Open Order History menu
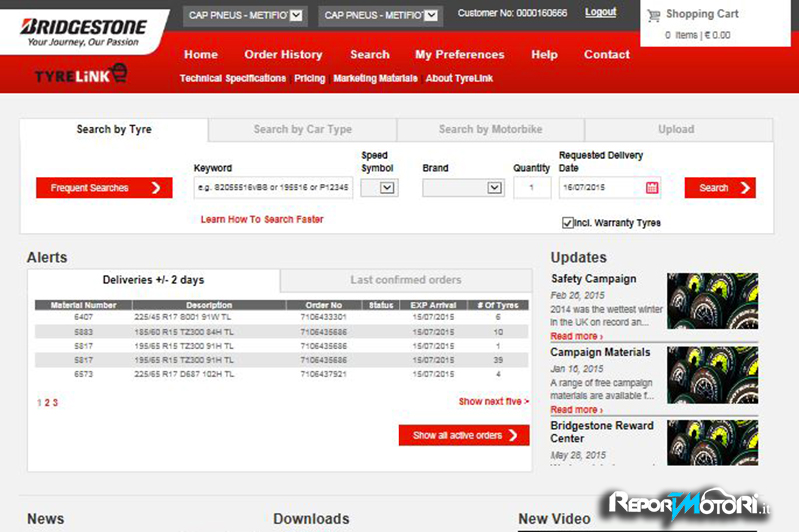Image resolution: width=799 pixels, height=532 pixels. (283, 55)
